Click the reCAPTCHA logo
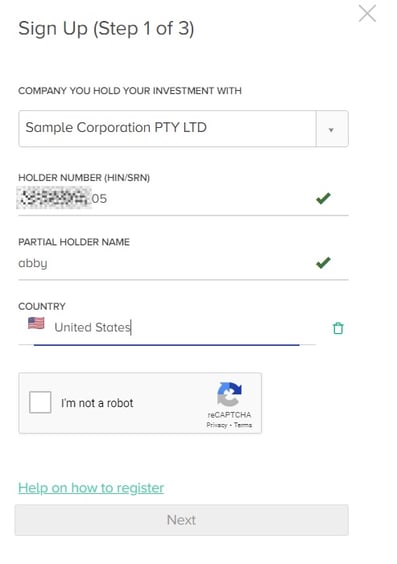Viewport: 397px width, 564px height. [229, 394]
